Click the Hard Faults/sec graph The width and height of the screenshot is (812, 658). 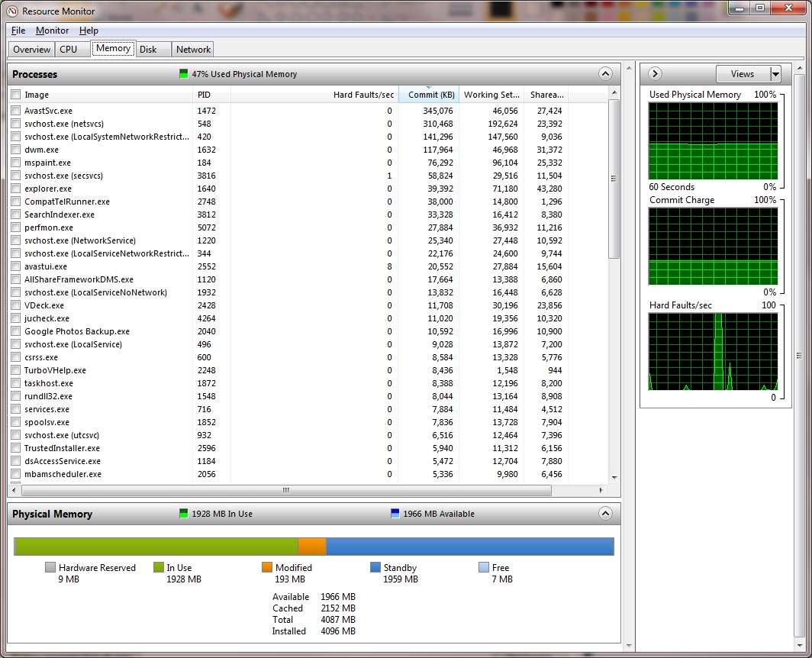[713, 352]
